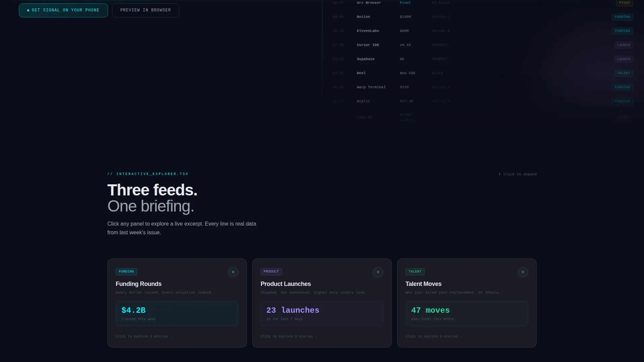The height and width of the screenshot is (362, 644).
Task: Click the TALENT badge on the Deel row
Action: [x=624, y=73]
